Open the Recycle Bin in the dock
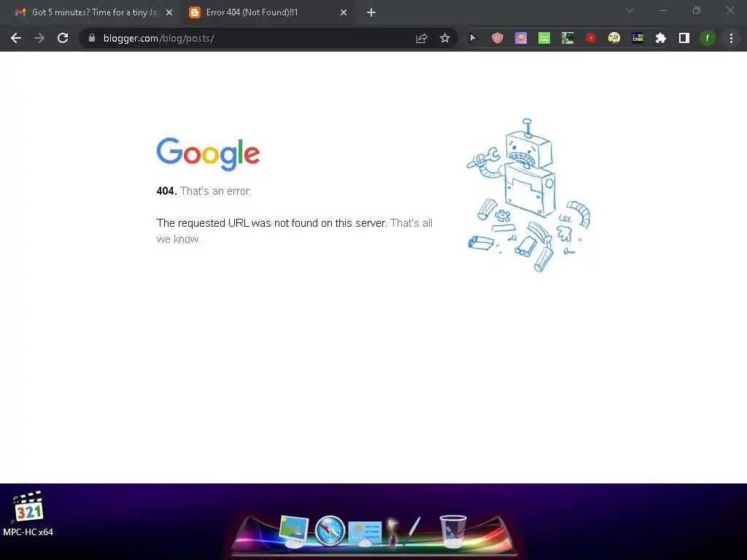 coord(452,531)
